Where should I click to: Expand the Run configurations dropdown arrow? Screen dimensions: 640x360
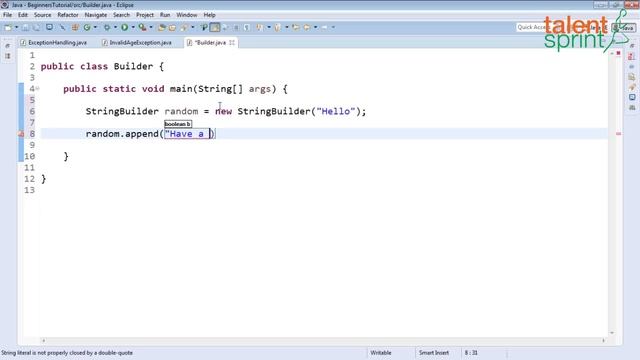pyautogui.click(x=133, y=27)
